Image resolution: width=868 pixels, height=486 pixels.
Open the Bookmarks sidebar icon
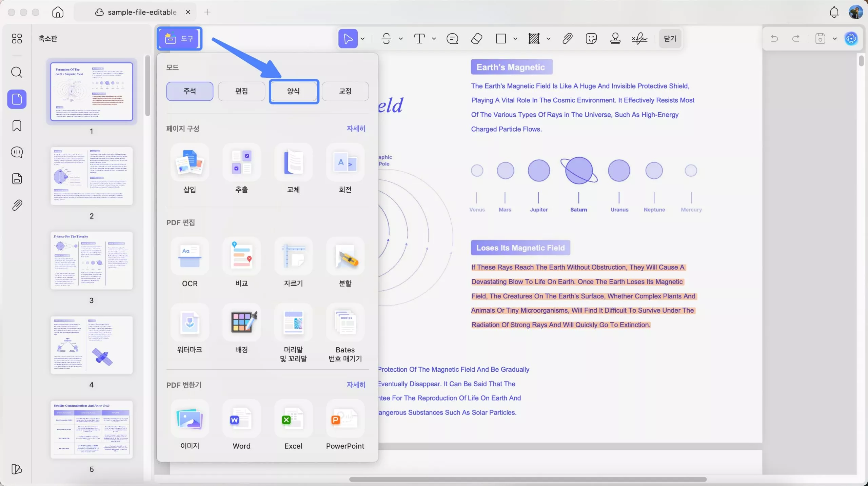(x=17, y=126)
